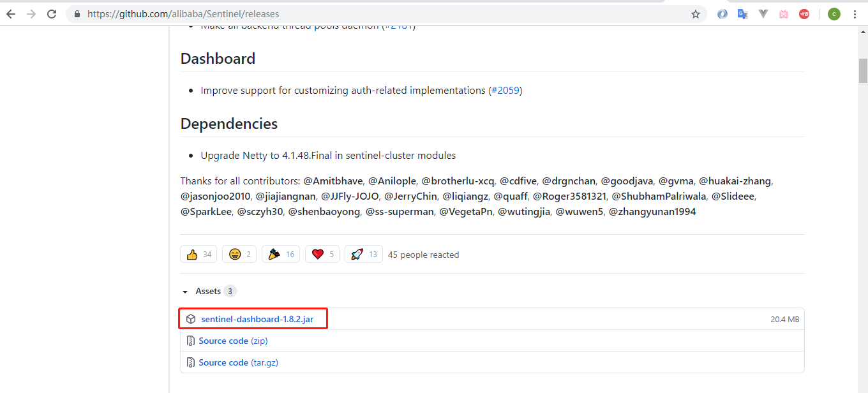Click the Dashboard heading
Screen dimensions: 868x393
[218, 59]
